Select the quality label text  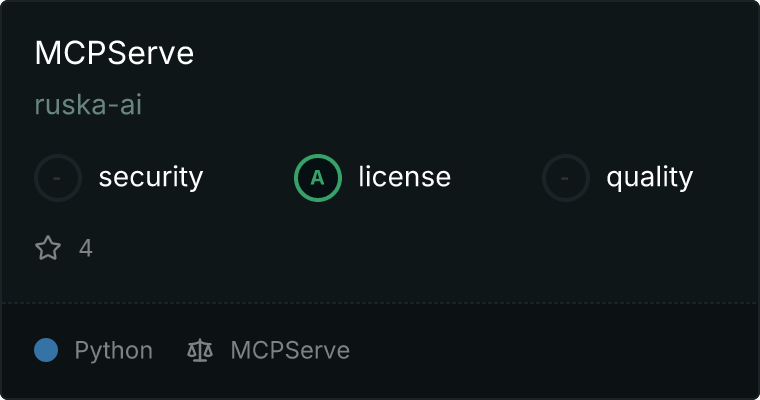649,177
